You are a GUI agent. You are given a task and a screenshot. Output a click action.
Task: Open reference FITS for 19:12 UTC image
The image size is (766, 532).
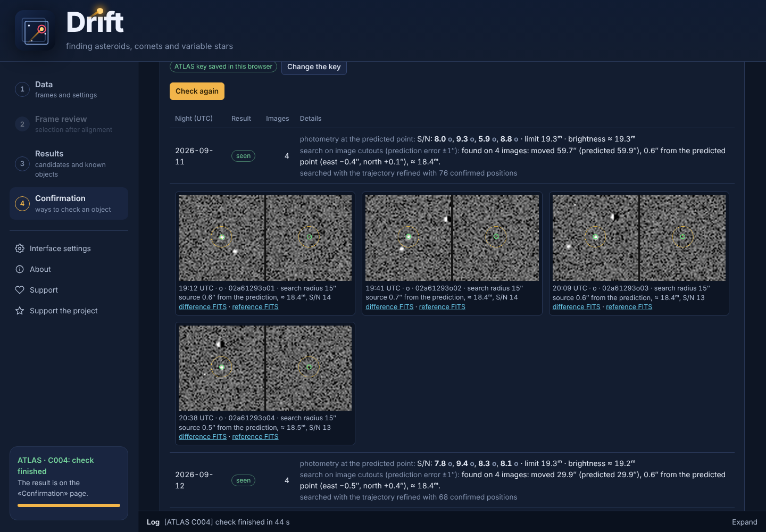pos(255,307)
